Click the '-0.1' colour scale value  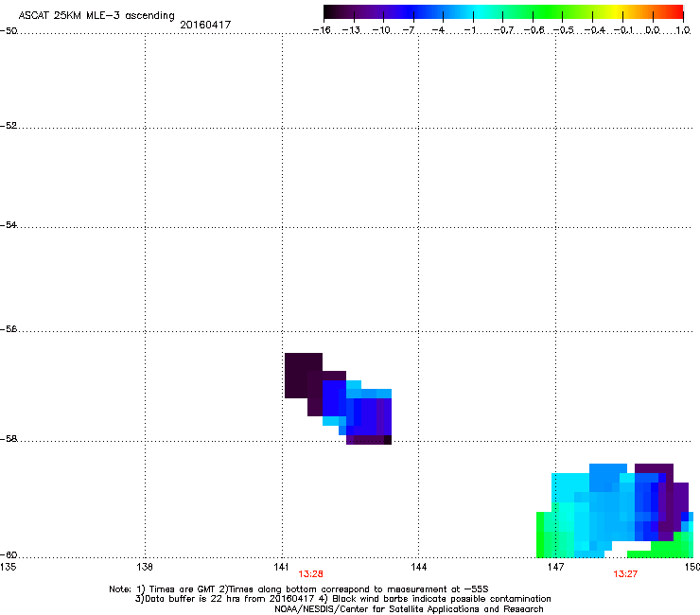coord(623,30)
